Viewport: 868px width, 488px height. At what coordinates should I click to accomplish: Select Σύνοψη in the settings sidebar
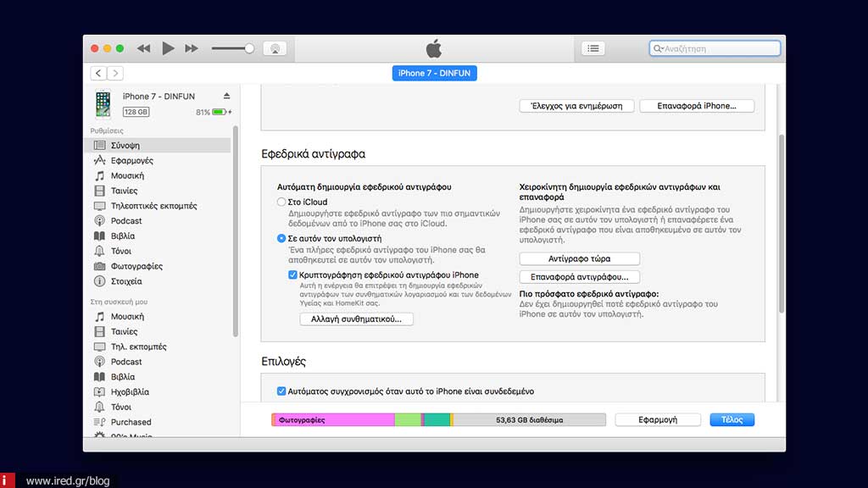click(158, 146)
